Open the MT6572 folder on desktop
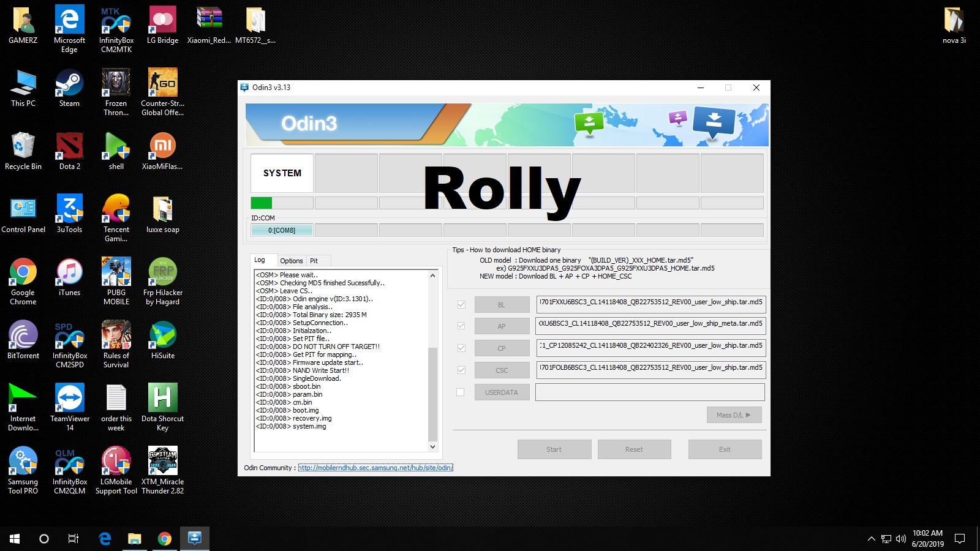The height and width of the screenshot is (551, 980). pyautogui.click(x=255, y=25)
